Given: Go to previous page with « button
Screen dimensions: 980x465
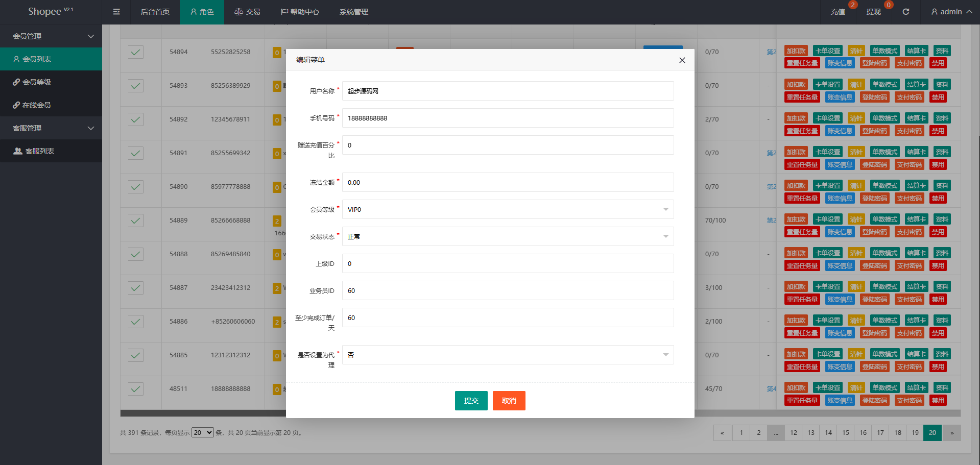Looking at the screenshot, I should coord(722,433).
